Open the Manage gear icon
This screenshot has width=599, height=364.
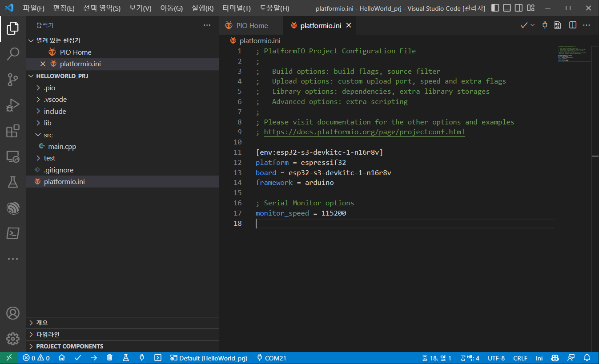click(x=13, y=339)
